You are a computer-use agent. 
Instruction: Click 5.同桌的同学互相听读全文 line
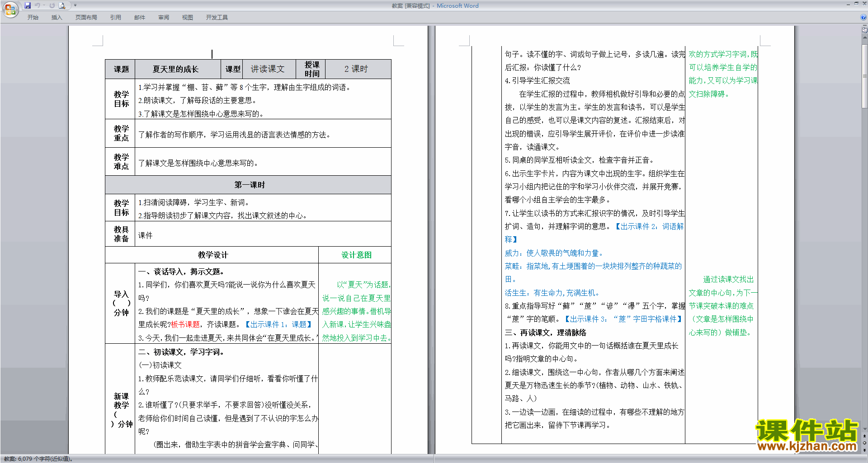click(x=579, y=160)
